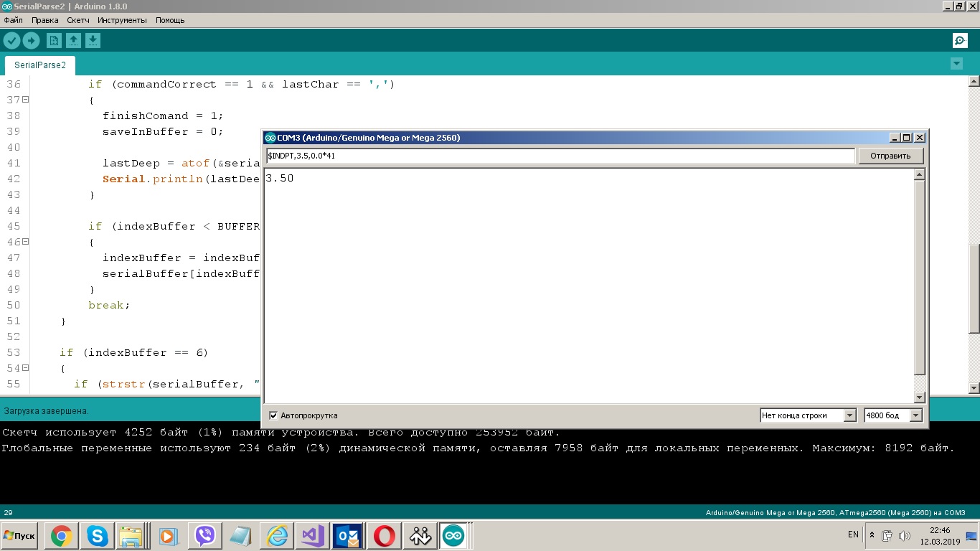The height and width of the screenshot is (551, 980).
Task: Open Google Chrome from the taskbar
Action: 61,536
